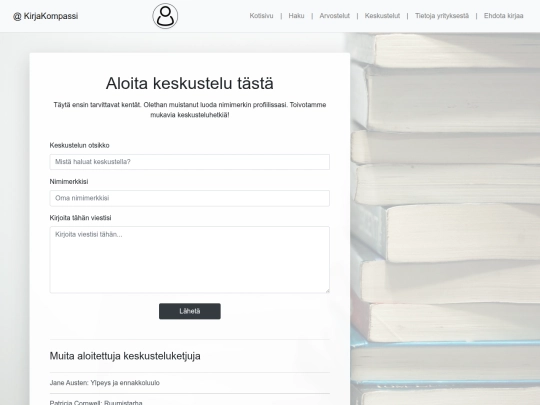Click the heading Aloita keskustelu tästä
This screenshot has width=540, height=405.
click(x=190, y=83)
